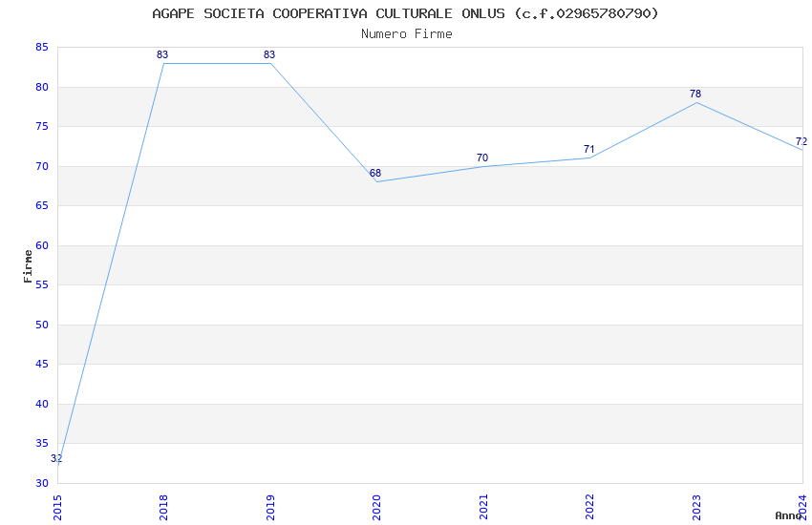The width and height of the screenshot is (812, 525).
Task: Click the x-axis year label 2020
Action: pyautogui.click(x=377, y=508)
